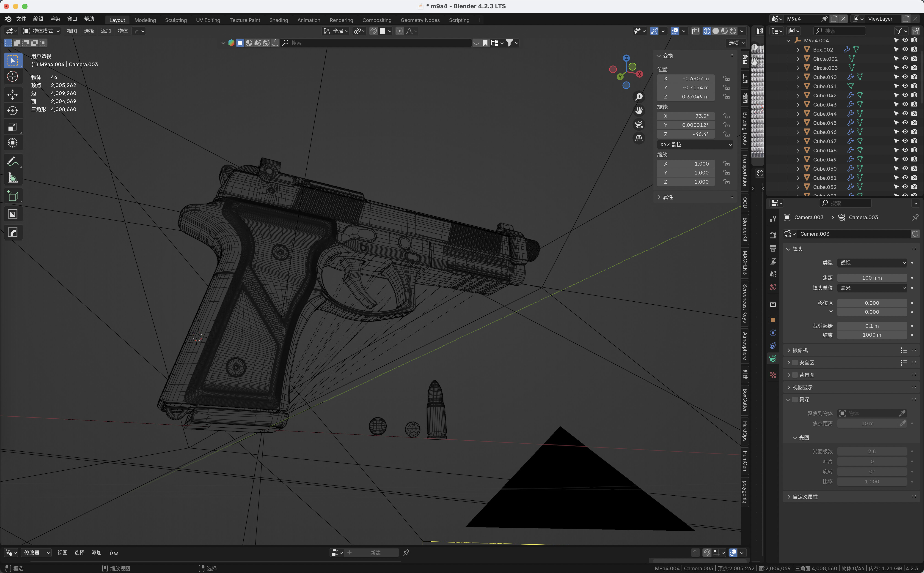Switch to the Modeling workspace tab
The width and height of the screenshot is (924, 573).
(145, 20)
